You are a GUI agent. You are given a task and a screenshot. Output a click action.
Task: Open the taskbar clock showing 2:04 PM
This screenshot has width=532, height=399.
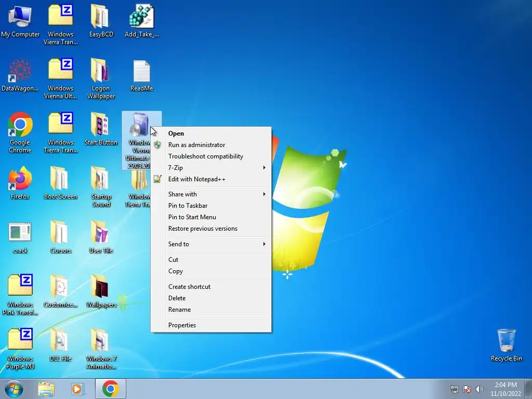click(x=506, y=389)
